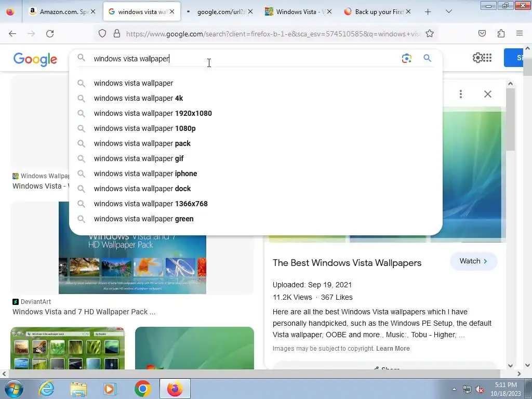Open the Firefox hamburger menu

tap(520, 33)
